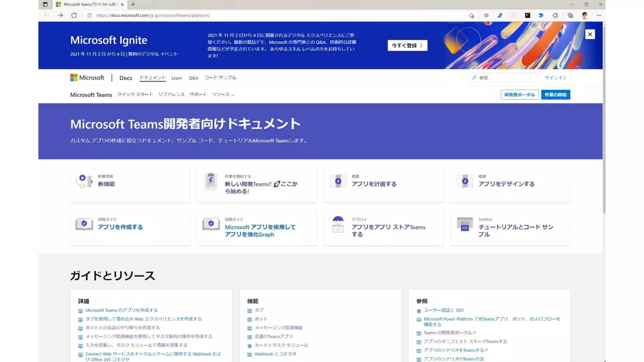This screenshot has width=644, height=362.
Task: Click the browser refresh icon
Action: 74,15
